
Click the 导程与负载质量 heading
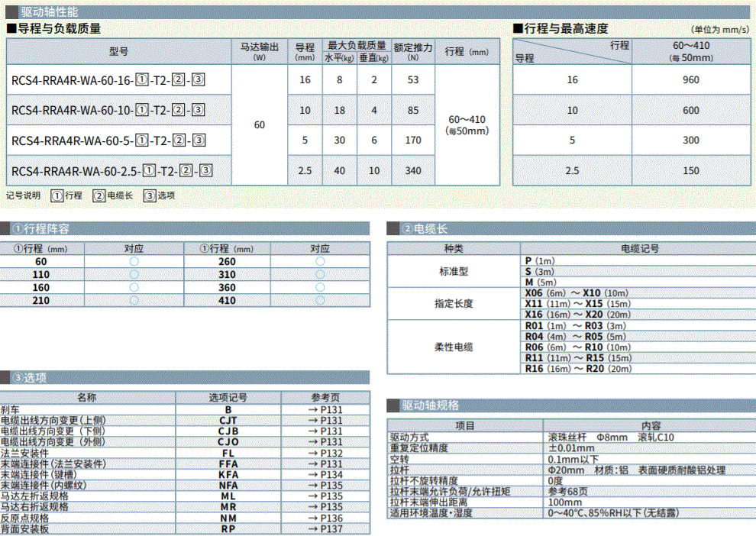54,28
